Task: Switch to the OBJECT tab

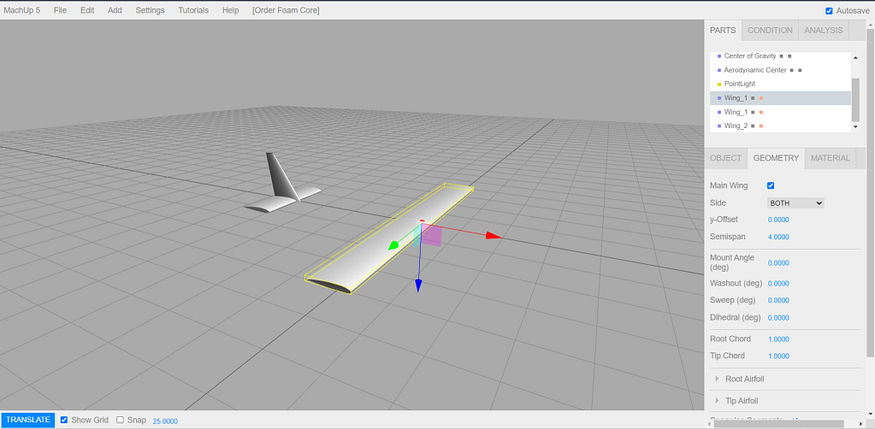Action: (725, 158)
